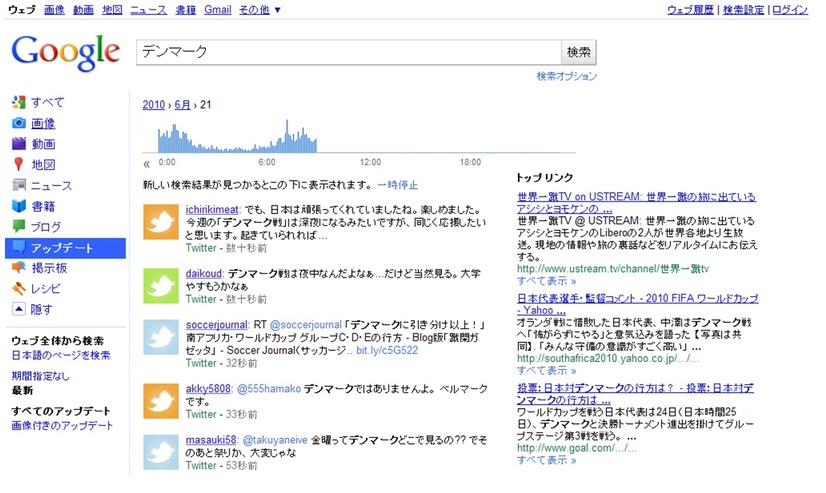Collapse the sidebar with 隠す arrow icon
This screenshot has width=826, height=493.
pyautogui.click(x=18, y=309)
